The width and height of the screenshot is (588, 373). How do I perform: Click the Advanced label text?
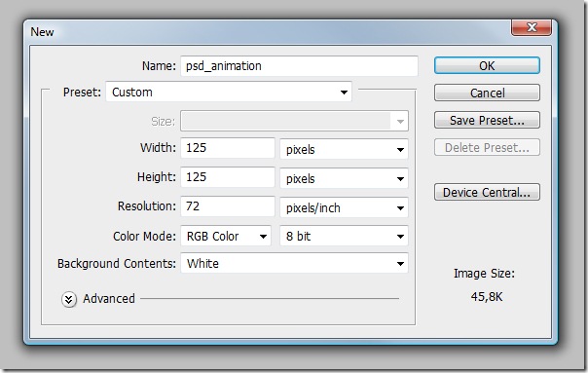109,299
